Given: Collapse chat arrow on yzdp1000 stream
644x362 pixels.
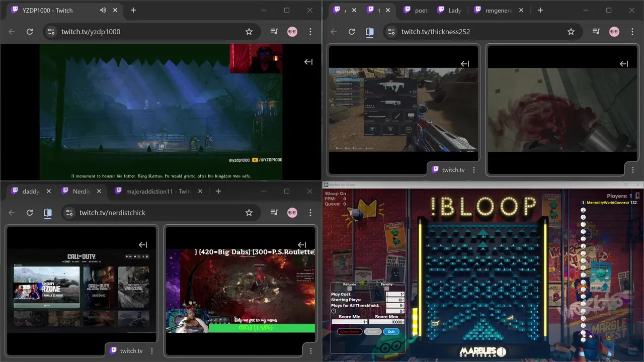Looking at the screenshot, I should (308, 62).
